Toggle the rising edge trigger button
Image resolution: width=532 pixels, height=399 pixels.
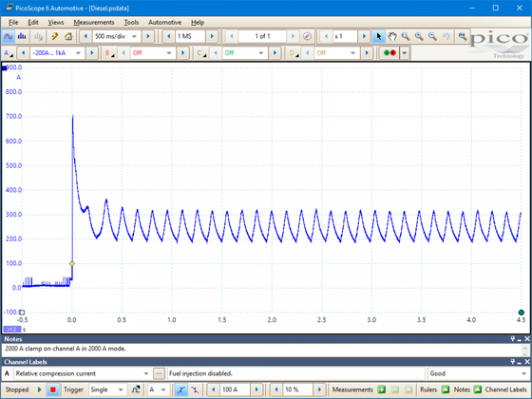click(x=181, y=389)
